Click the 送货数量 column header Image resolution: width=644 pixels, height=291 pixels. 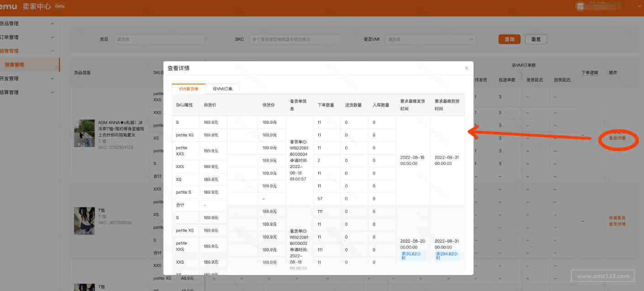[354, 105]
